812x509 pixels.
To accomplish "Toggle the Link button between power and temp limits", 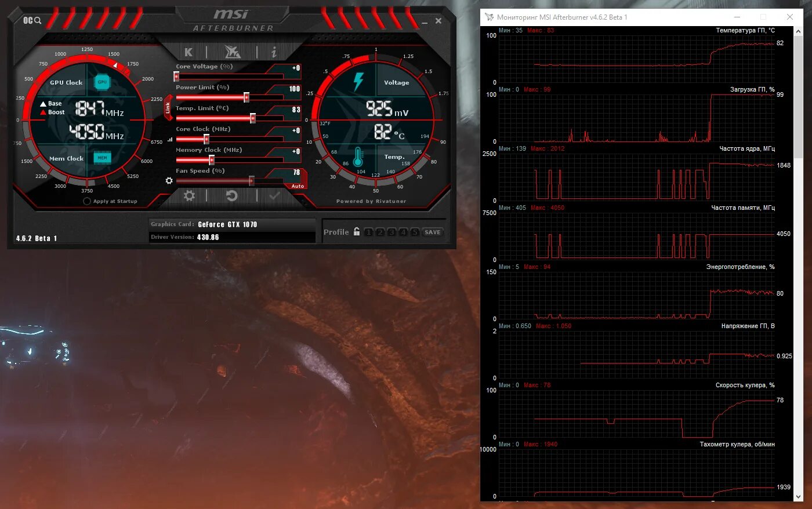I will click(168, 107).
